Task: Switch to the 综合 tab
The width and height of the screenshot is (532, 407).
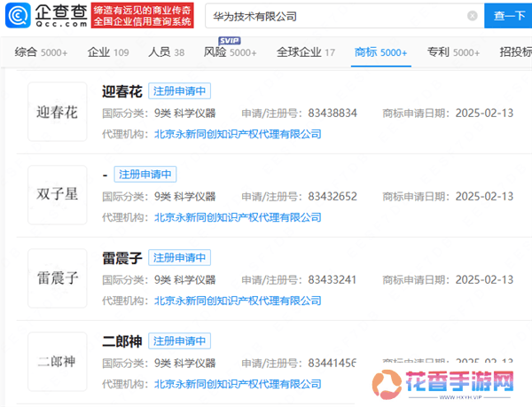Action: point(42,52)
